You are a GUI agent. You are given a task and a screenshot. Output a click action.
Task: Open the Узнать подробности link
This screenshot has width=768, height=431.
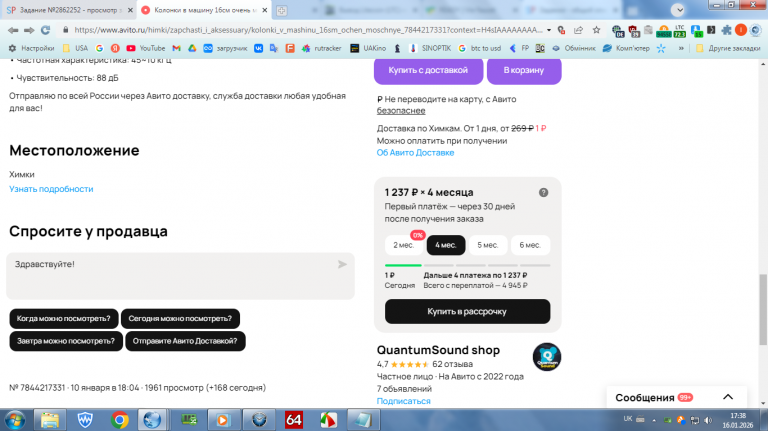(51, 189)
